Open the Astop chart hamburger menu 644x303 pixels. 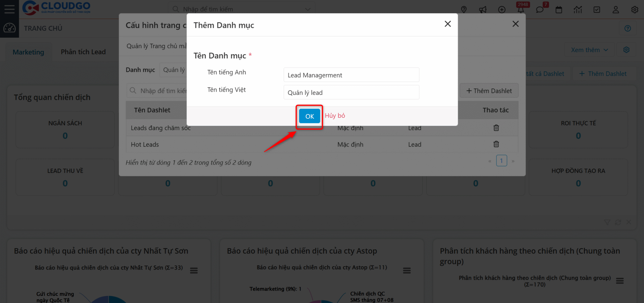click(407, 270)
